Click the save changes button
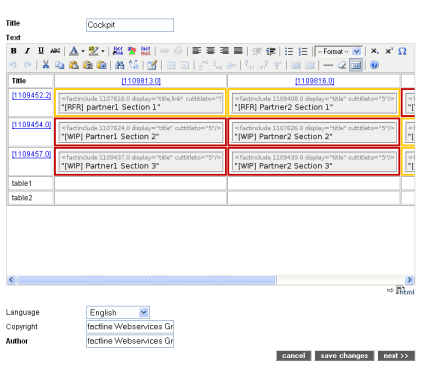This screenshot has height=370, width=444. [344, 356]
